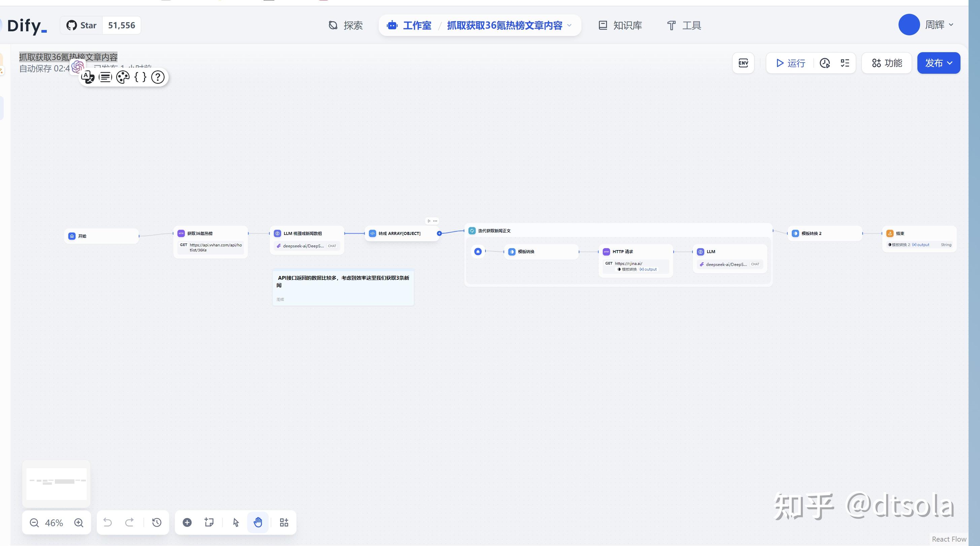Switch to pointer selection mode
Image resolution: width=980 pixels, height=546 pixels.
pos(236,522)
